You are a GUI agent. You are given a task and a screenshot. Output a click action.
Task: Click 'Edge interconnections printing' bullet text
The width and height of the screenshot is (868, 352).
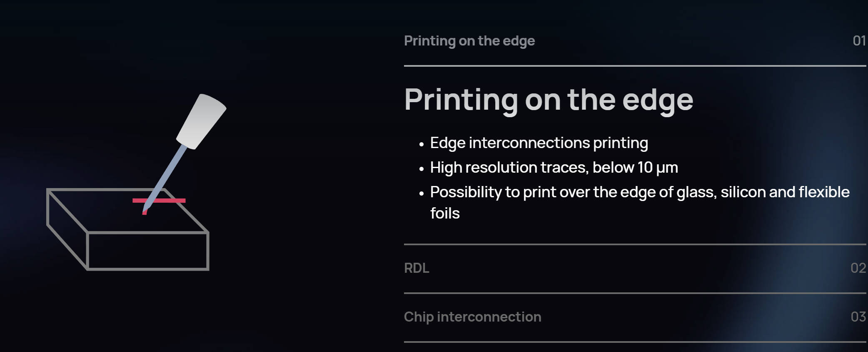(x=539, y=143)
